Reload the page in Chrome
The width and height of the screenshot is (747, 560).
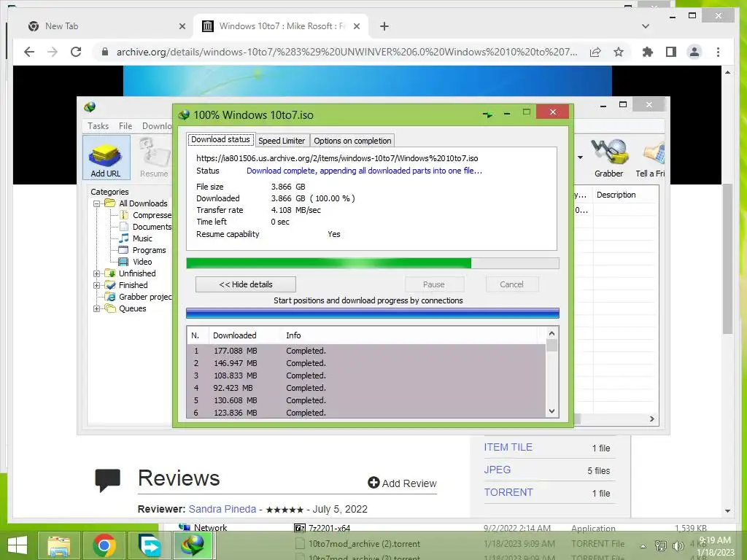click(x=76, y=52)
